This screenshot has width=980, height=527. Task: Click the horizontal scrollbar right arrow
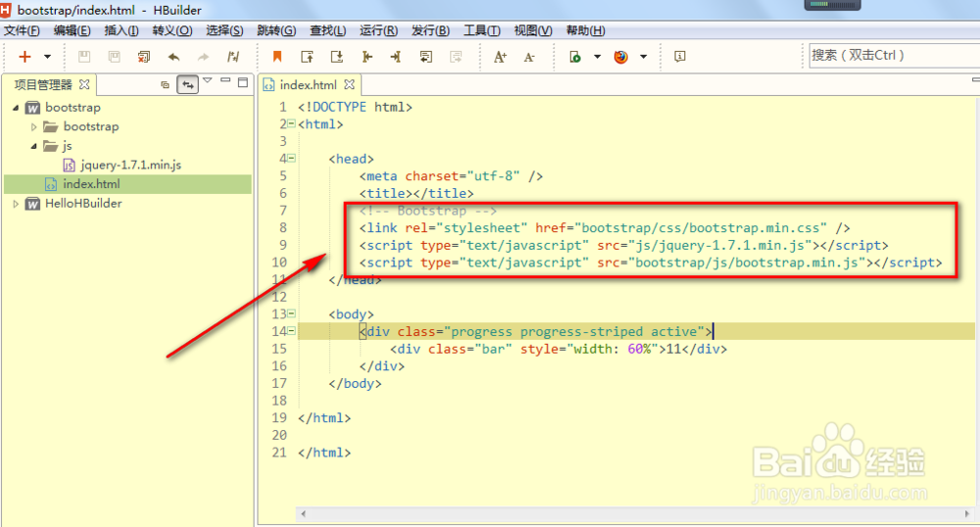967,514
